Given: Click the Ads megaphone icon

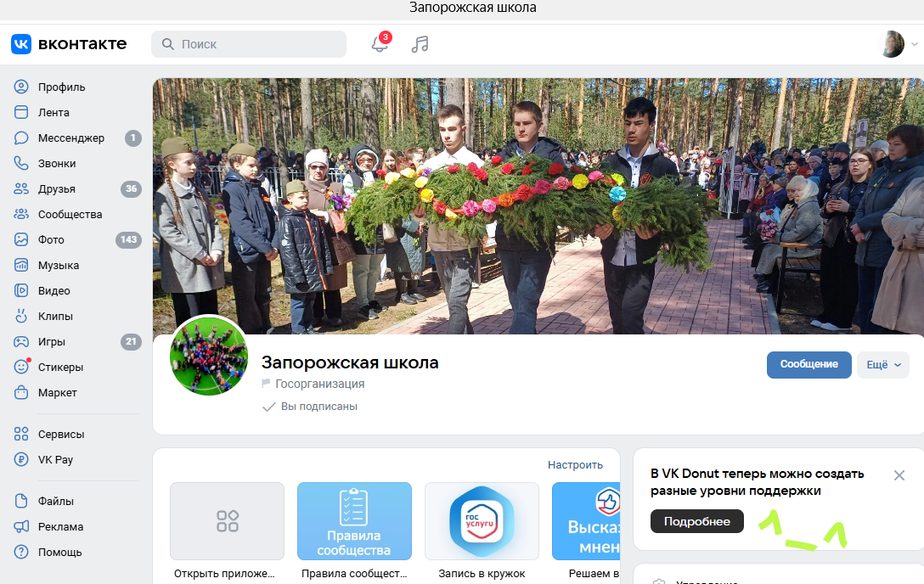Looking at the screenshot, I should (21, 526).
